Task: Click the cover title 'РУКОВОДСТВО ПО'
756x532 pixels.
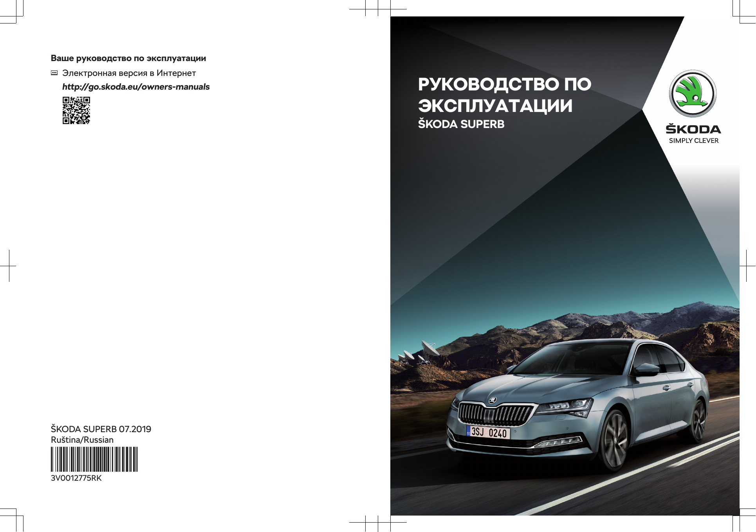Action: (x=505, y=84)
